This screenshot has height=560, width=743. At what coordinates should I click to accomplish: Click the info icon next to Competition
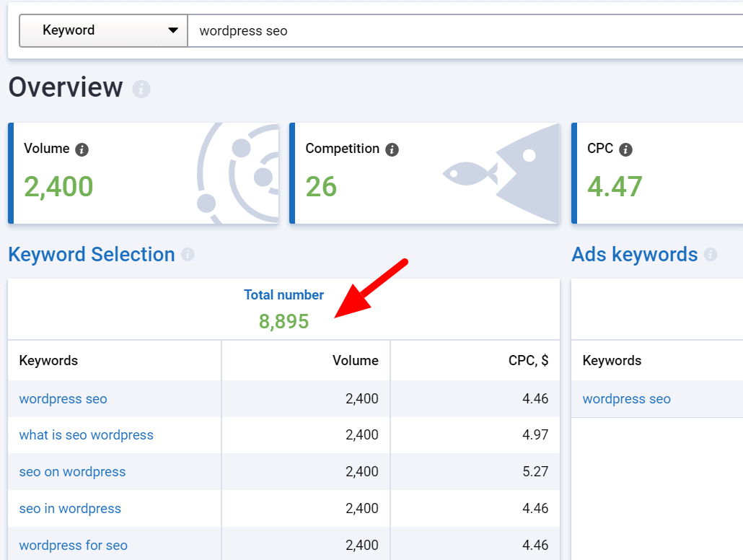coord(392,150)
